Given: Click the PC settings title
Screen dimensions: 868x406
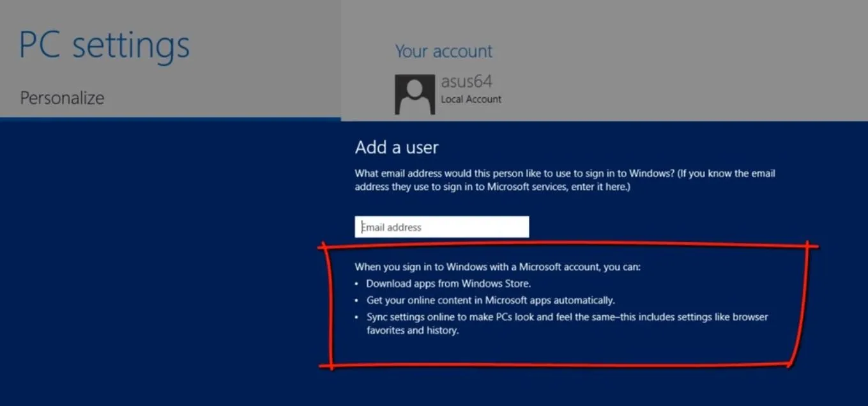Looking at the screenshot, I should coord(105,45).
